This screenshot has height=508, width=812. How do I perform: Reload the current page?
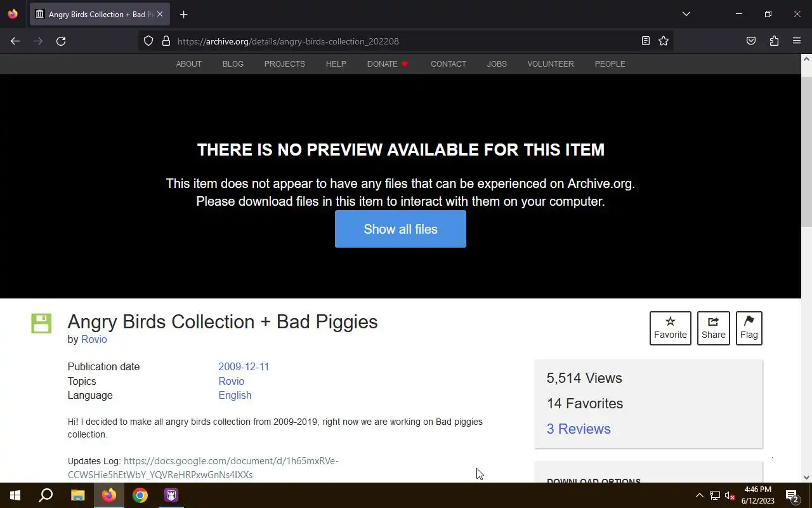coord(61,41)
